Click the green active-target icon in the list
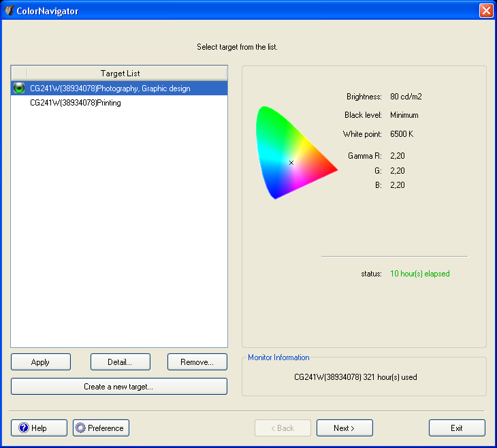 tap(19, 89)
